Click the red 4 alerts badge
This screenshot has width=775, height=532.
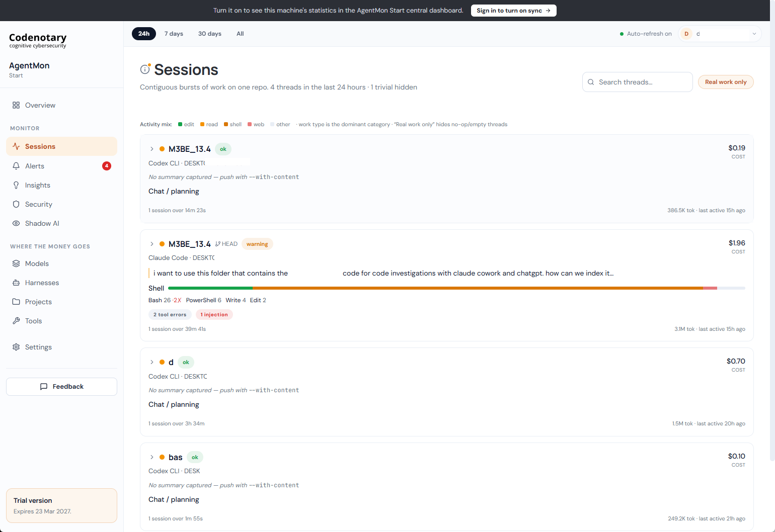107,166
